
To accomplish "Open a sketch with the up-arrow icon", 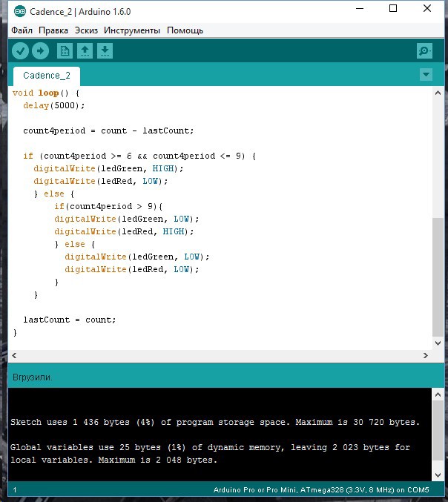I will pyautogui.click(x=85, y=51).
